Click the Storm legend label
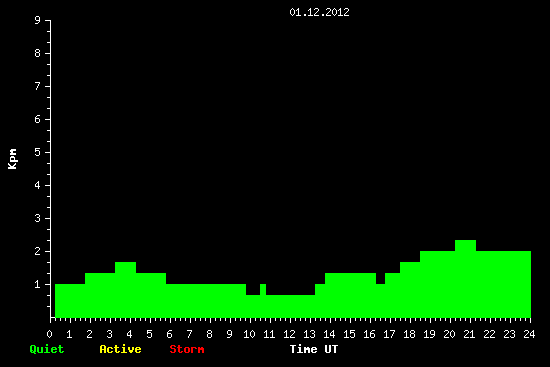The width and height of the screenshot is (550, 367). [x=187, y=349]
